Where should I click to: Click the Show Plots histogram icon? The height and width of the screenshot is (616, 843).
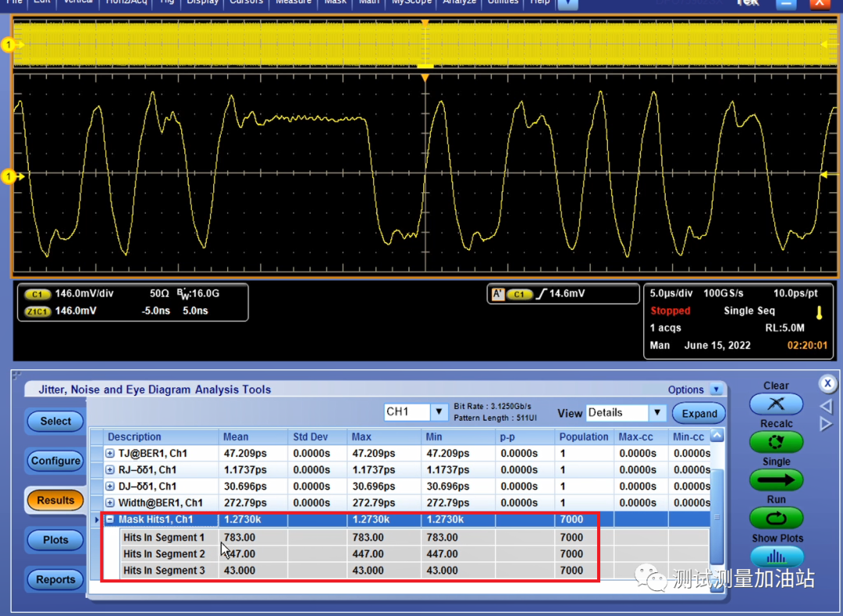pos(776,556)
